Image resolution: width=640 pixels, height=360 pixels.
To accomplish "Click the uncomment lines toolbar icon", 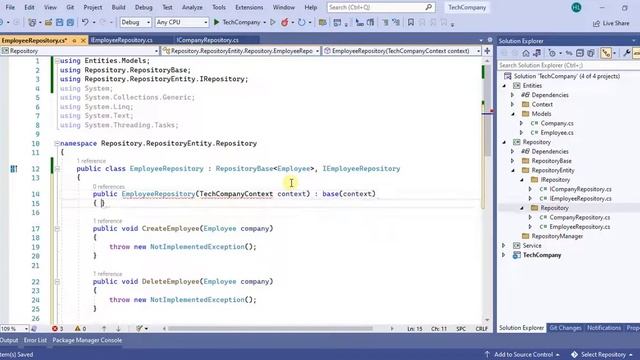I will (x=396, y=22).
